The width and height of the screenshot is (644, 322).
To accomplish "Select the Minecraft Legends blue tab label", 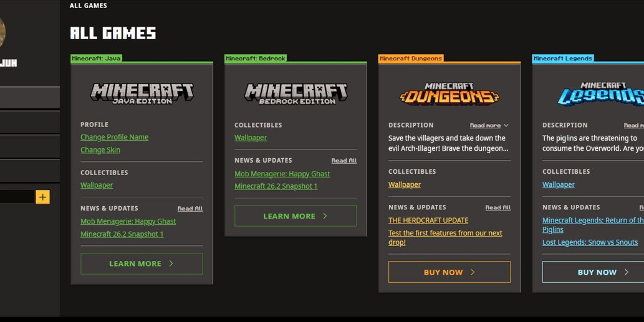I will coord(563,59).
